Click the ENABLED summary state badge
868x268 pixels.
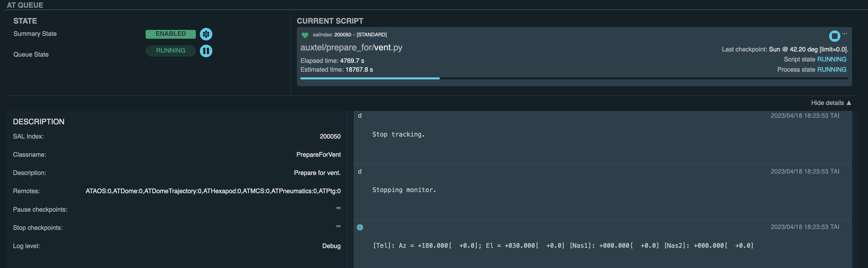(x=171, y=34)
